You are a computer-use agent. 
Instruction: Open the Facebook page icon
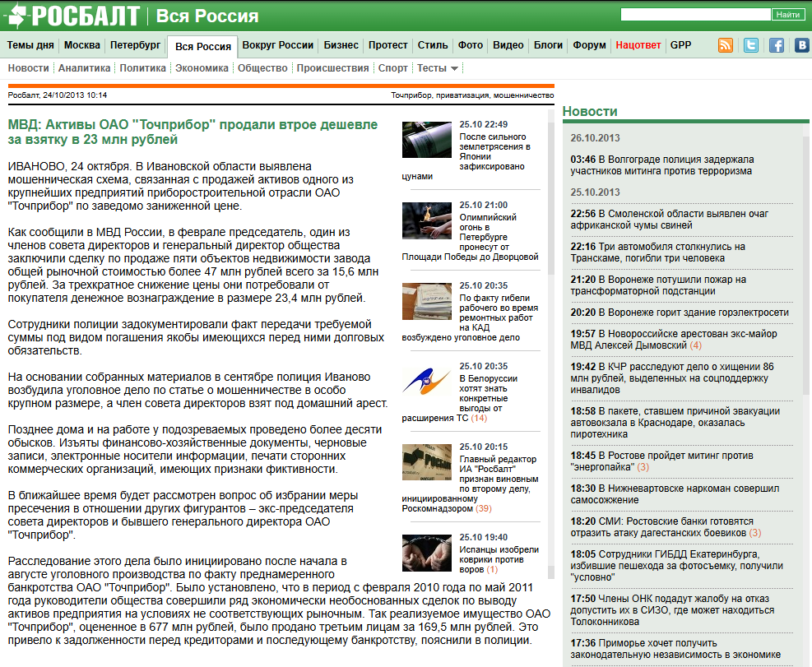(777, 45)
